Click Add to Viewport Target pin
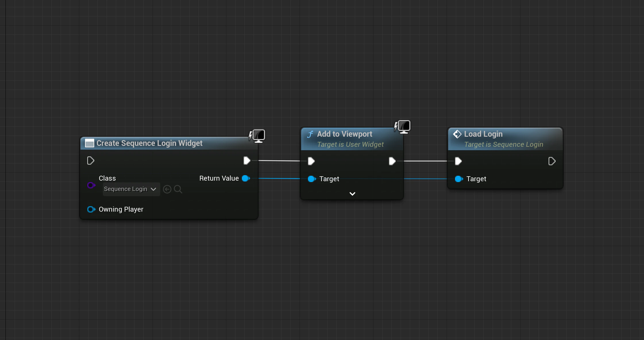 311,179
